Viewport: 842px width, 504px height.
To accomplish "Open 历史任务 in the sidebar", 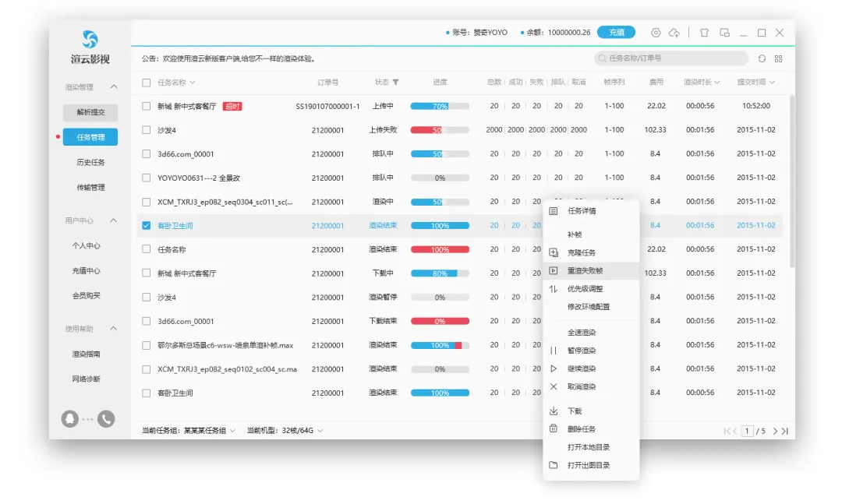I will pos(90,162).
